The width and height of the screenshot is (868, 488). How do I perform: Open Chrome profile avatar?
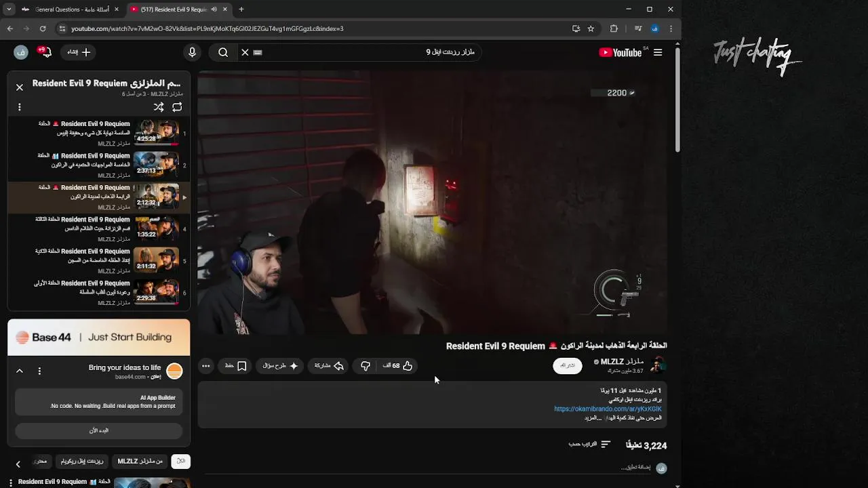(654, 28)
